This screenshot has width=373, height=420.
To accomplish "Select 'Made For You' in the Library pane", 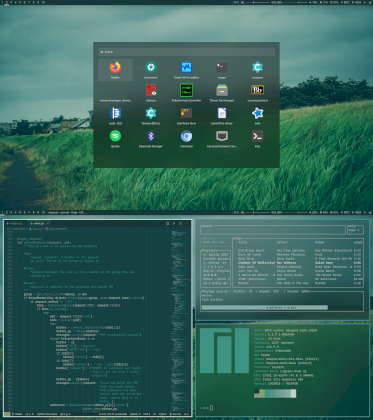I will [214, 242].
